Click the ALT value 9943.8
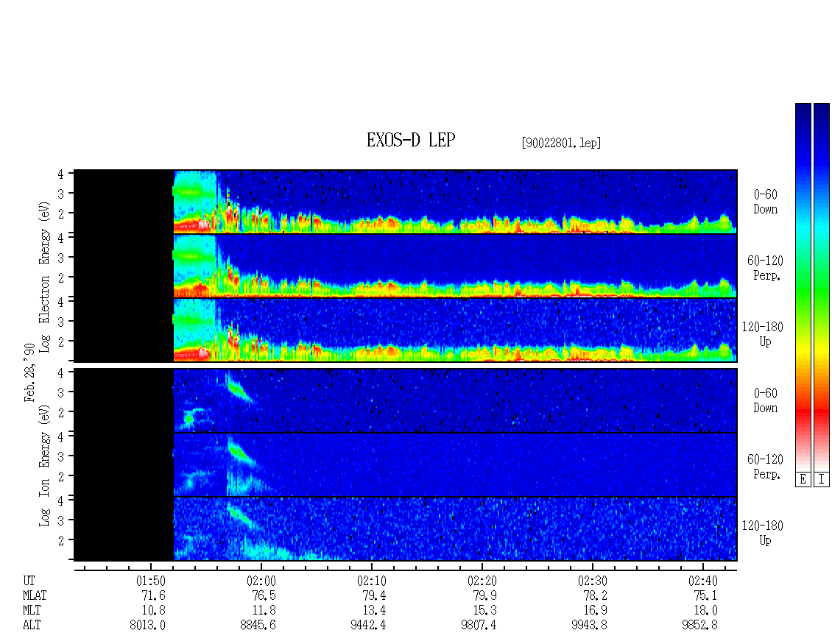Viewport: 832px width, 644px height. pyautogui.click(x=589, y=626)
